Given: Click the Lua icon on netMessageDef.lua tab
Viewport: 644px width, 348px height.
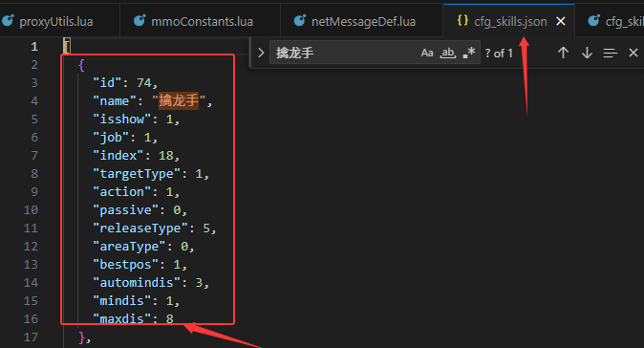Looking at the screenshot, I should (x=300, y=20).
